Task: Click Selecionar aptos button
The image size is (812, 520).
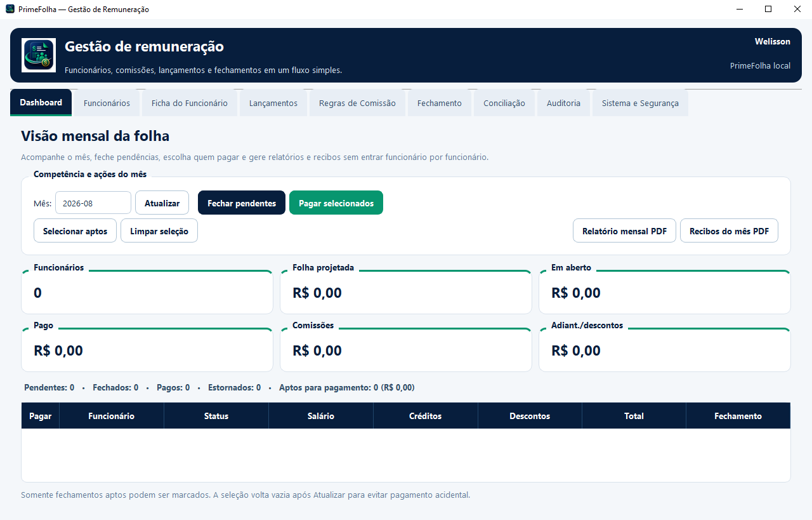Action: click(75, 231)
